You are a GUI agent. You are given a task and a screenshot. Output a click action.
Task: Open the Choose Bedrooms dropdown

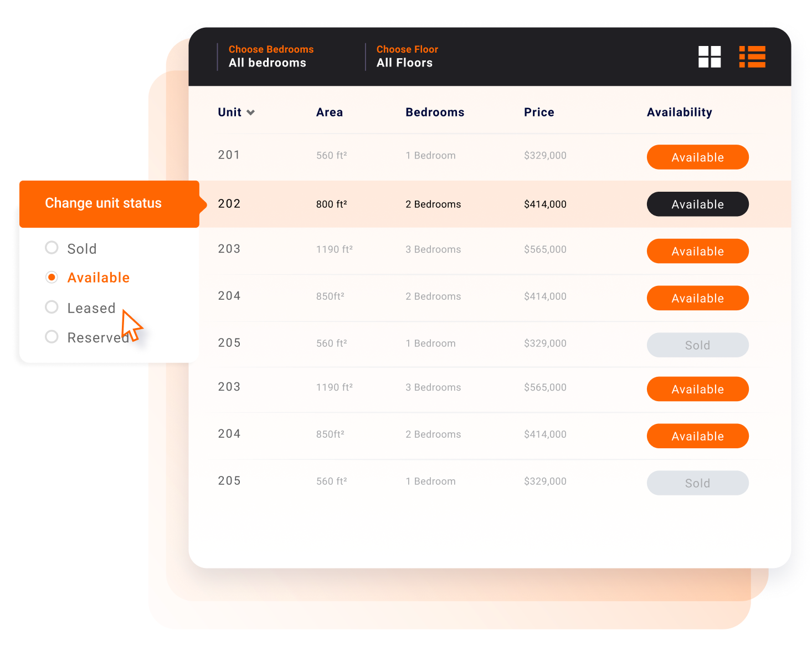(x=271, y=56)
